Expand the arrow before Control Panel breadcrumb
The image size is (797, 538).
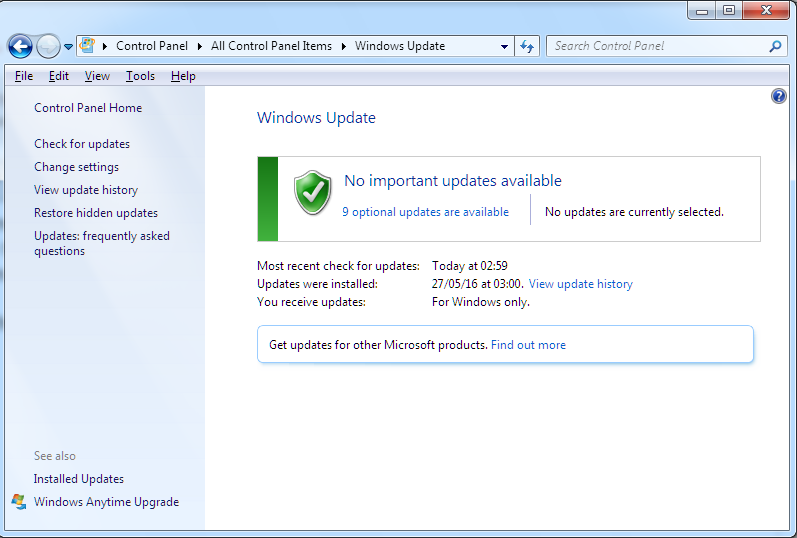pyautogui.click(x=105, y=46)
